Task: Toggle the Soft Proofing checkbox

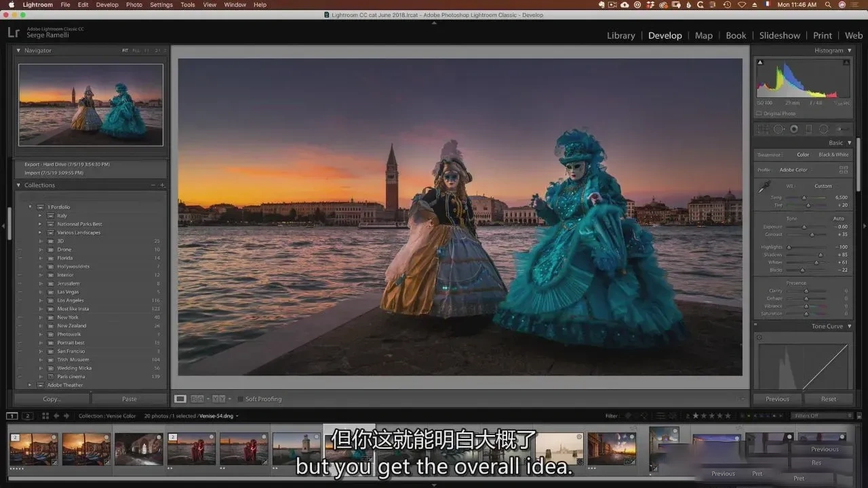Action: pos(240,399)
